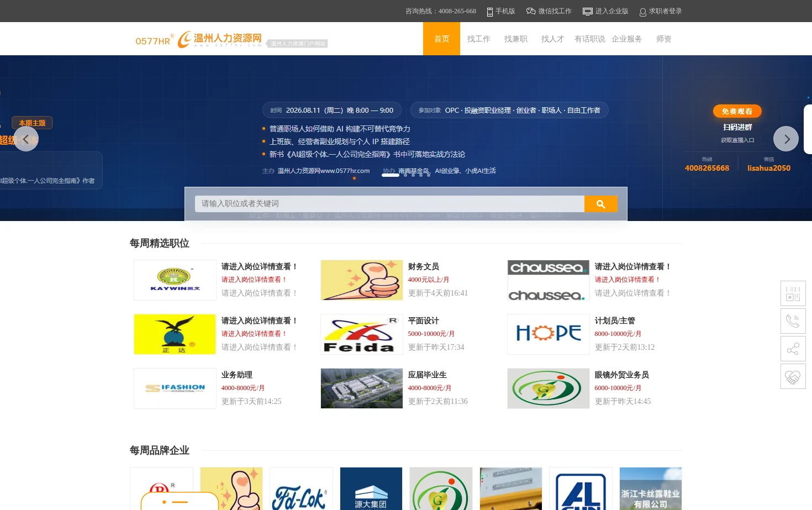
Task: Open the HOPE company logo
Action: coord(549,334)
